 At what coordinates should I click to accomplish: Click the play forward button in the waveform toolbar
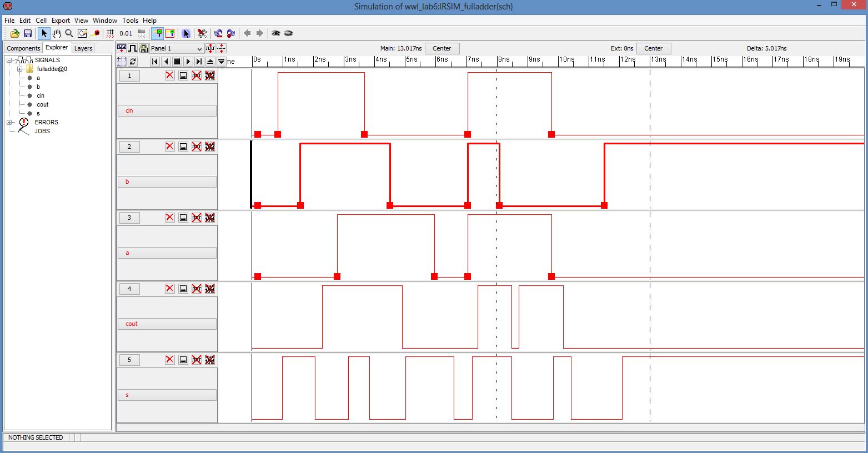(188, 62)
